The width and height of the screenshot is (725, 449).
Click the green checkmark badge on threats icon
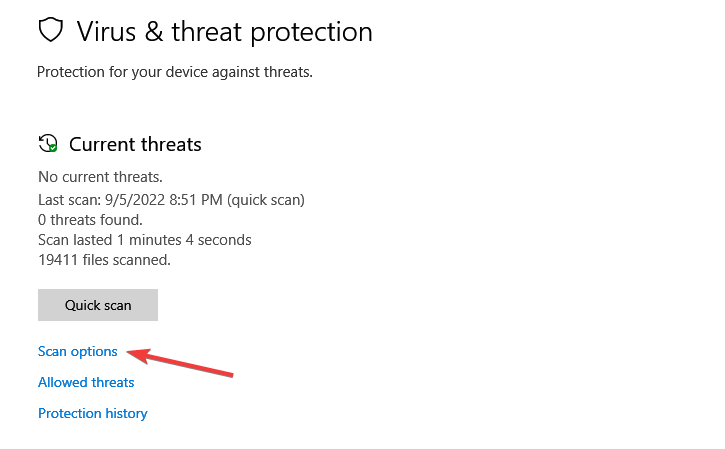(53, 148)
